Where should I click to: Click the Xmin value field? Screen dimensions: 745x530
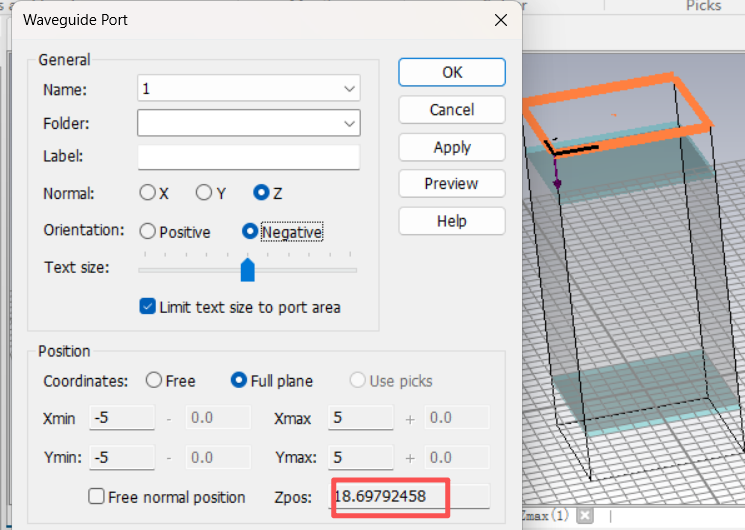[x=122, y=418]
